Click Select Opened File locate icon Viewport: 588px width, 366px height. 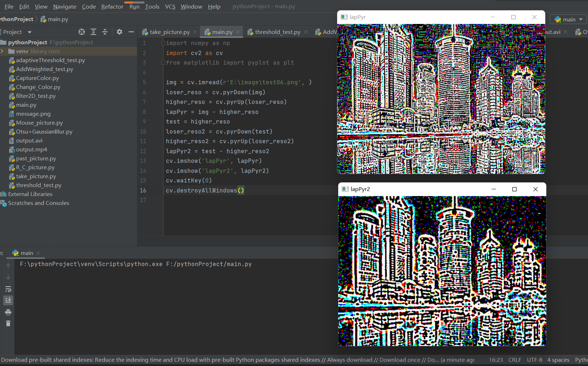[x=82, y=32]
